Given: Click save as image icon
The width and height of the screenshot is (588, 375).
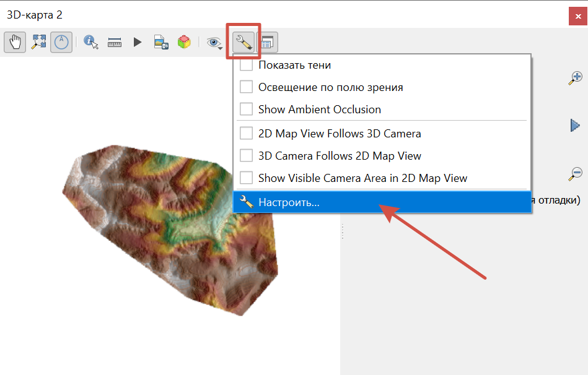Looking at the screenshot, I should point(161,42).
